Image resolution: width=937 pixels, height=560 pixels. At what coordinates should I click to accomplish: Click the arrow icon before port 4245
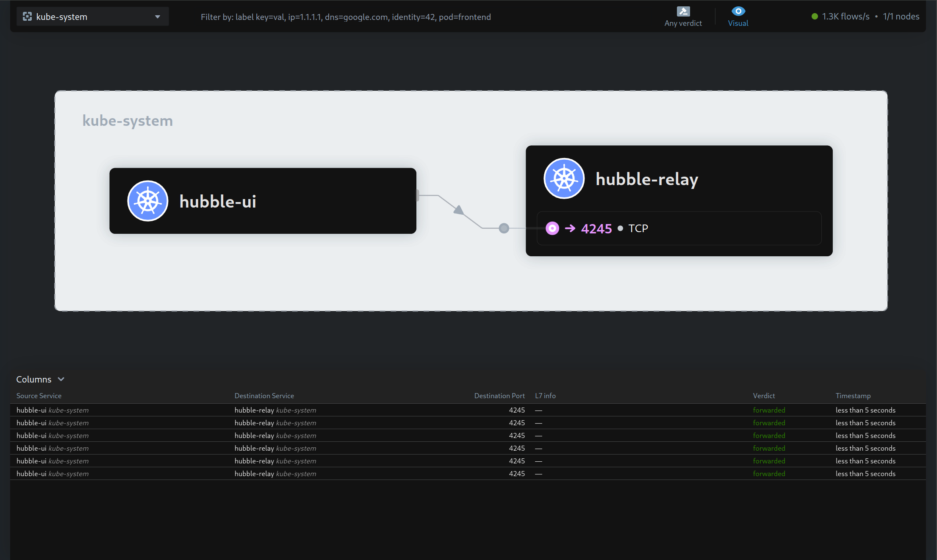[570, 228]
